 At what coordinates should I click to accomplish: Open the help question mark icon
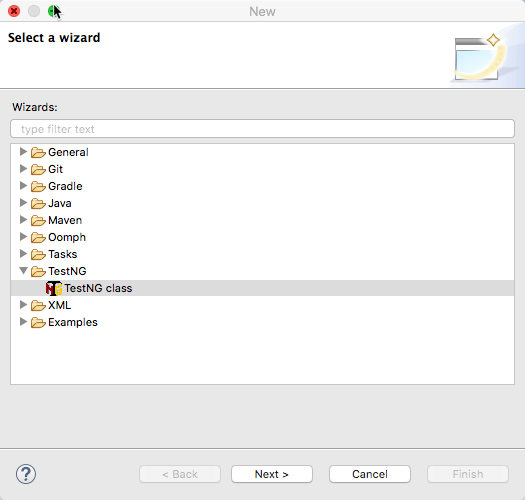coord(26,474)
